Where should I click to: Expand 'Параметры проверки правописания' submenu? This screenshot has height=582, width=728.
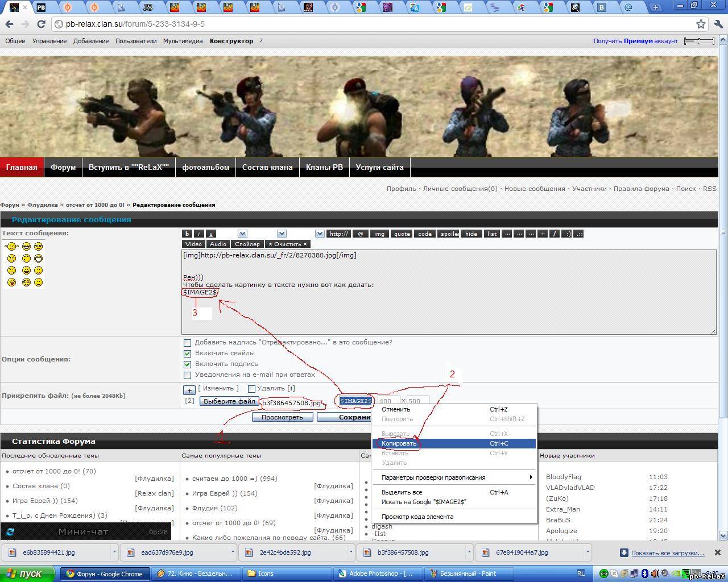click(x=454, y=477)
